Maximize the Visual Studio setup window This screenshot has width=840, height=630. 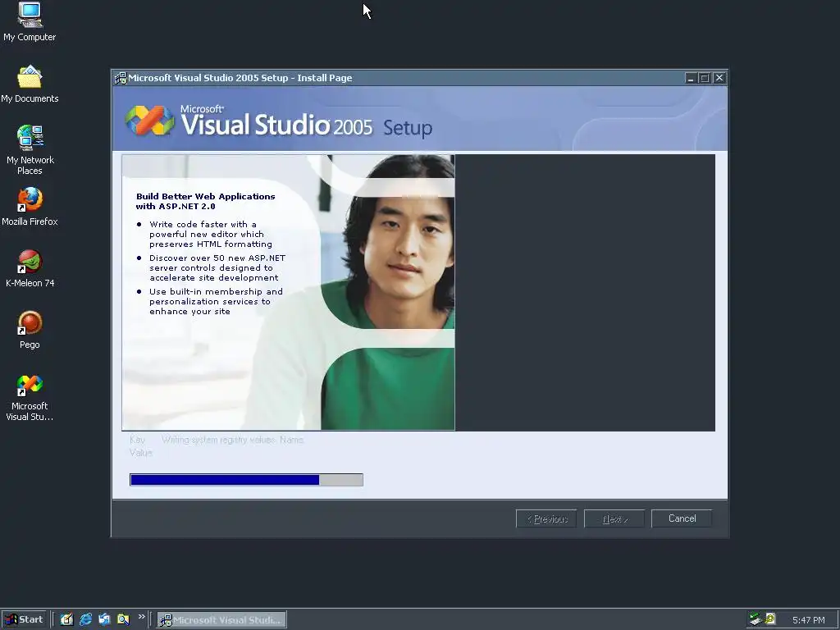pos(705,78)
